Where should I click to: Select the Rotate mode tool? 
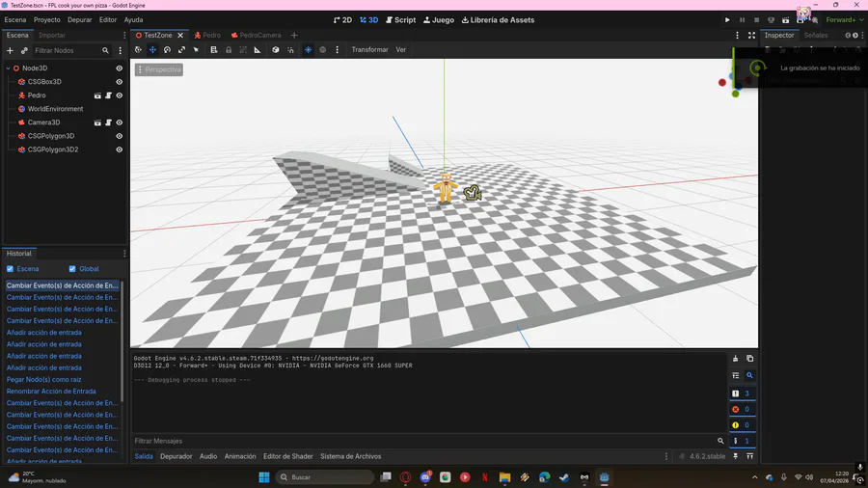167,50
